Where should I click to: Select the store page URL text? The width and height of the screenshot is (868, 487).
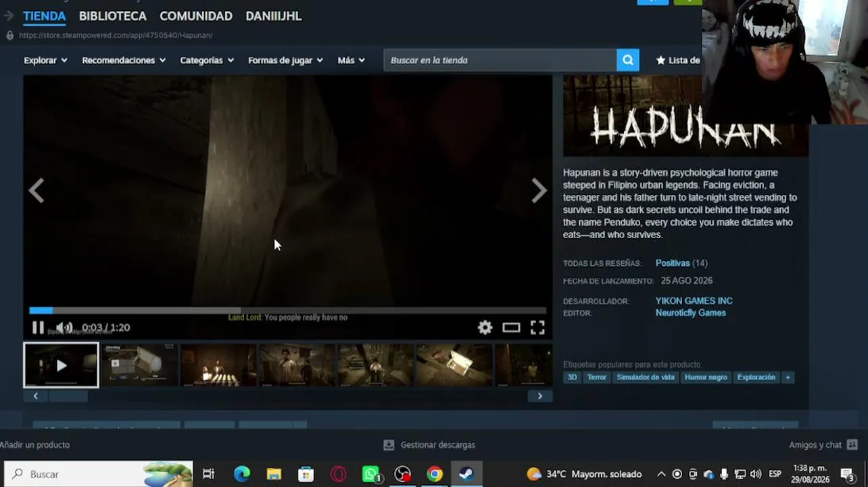pyautogui.click(x=116, y=35)
